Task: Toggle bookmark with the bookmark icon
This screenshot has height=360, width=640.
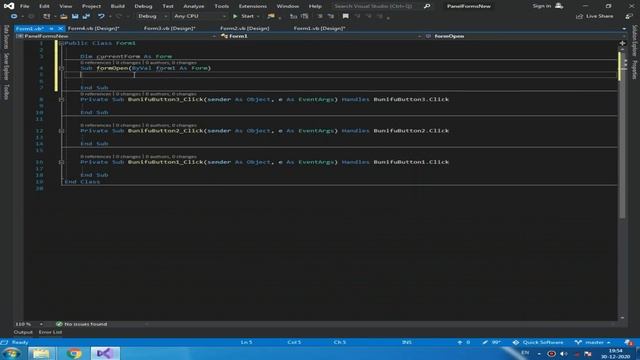Action: pyautogui.click(x=345, y=16)
